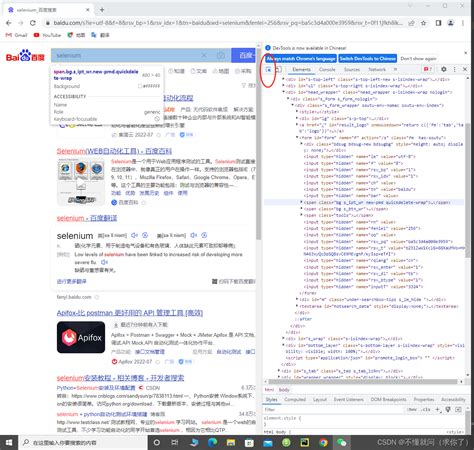
Task: Expand the highlighted span quickdelete-wrap node
Action: pos(301,202)
